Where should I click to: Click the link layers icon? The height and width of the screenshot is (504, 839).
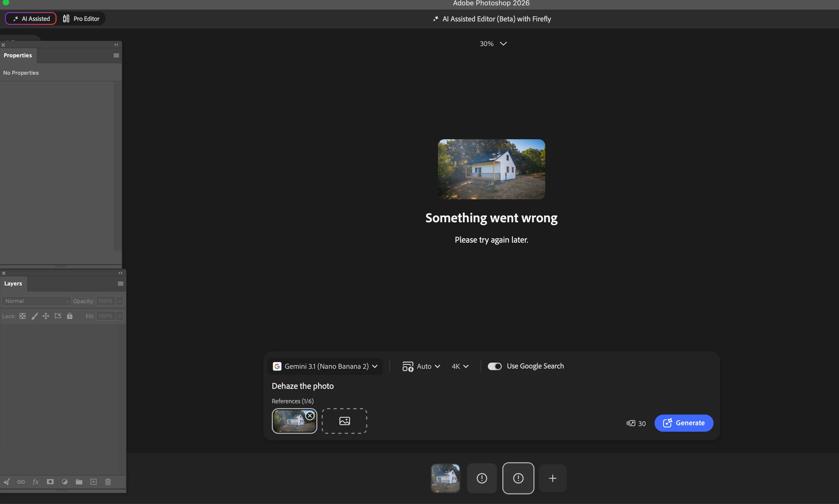click(21, 482)
